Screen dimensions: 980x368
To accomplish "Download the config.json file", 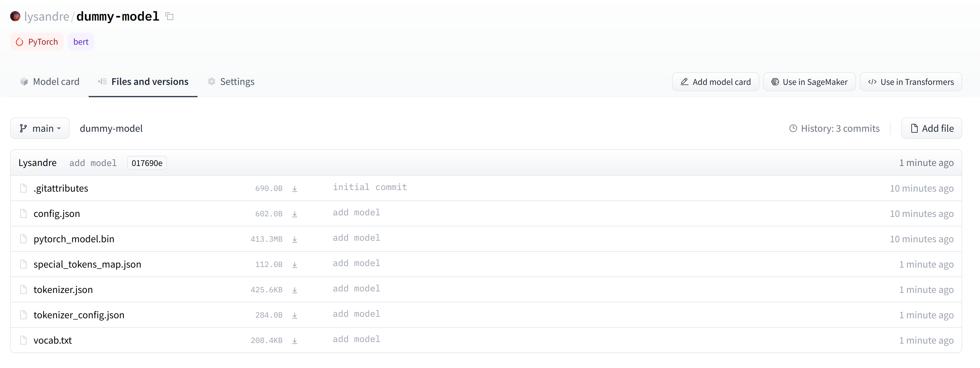I will coord(295,213).
